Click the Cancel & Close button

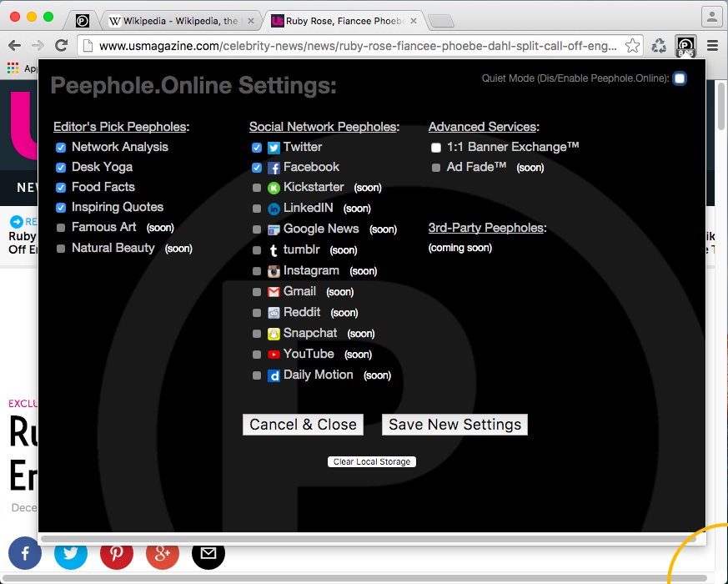pos(303,425)
